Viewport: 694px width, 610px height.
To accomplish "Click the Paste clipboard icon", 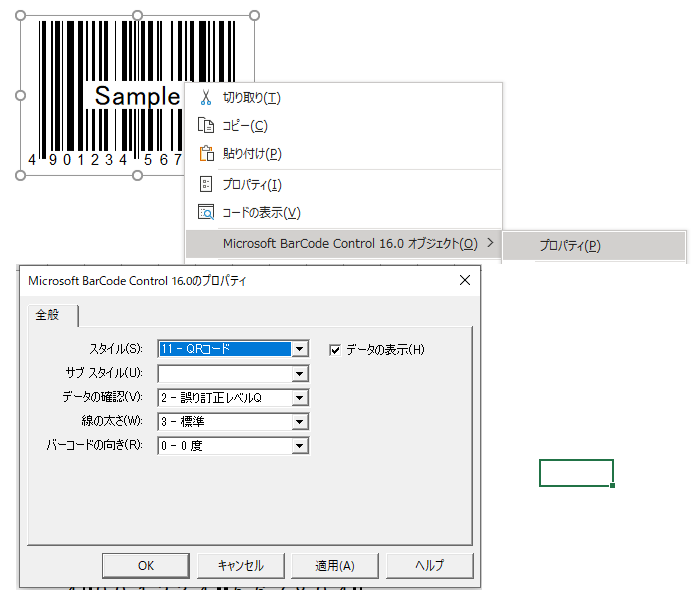I will tap(206, 154).
